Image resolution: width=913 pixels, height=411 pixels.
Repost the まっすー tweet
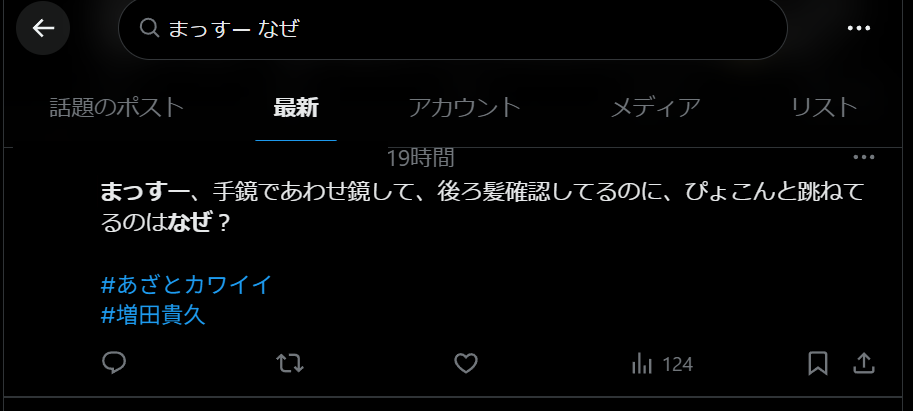[x=289, y=364]
